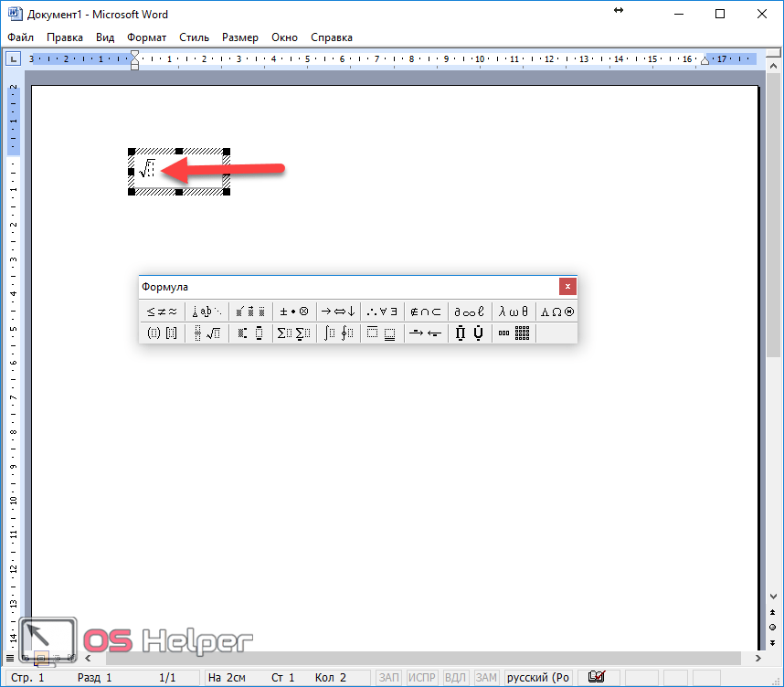Viewport: 784px width, 687px height.
Task: Open the arrow symbols palette
Action: coord(338,312)
